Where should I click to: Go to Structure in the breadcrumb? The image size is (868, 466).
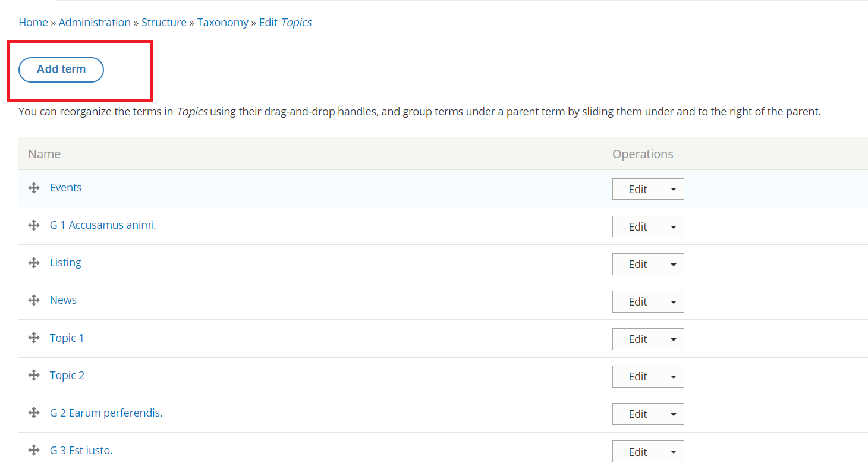coord(163,23)
